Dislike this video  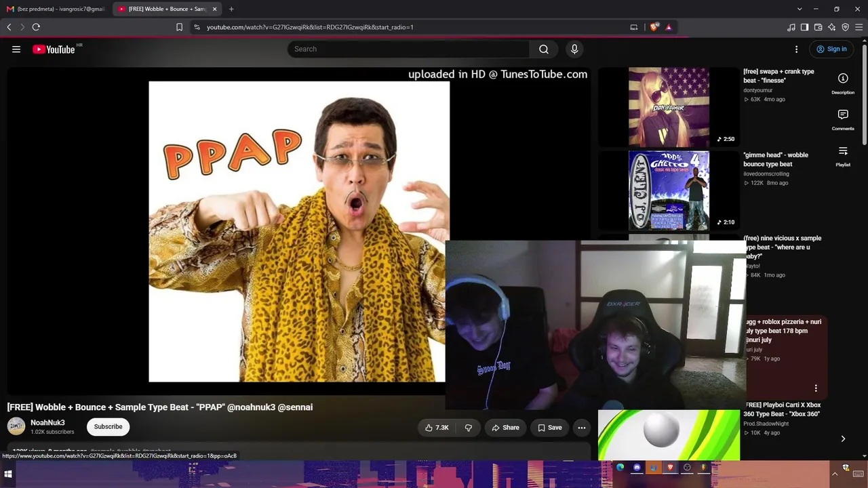coord(468,428)
